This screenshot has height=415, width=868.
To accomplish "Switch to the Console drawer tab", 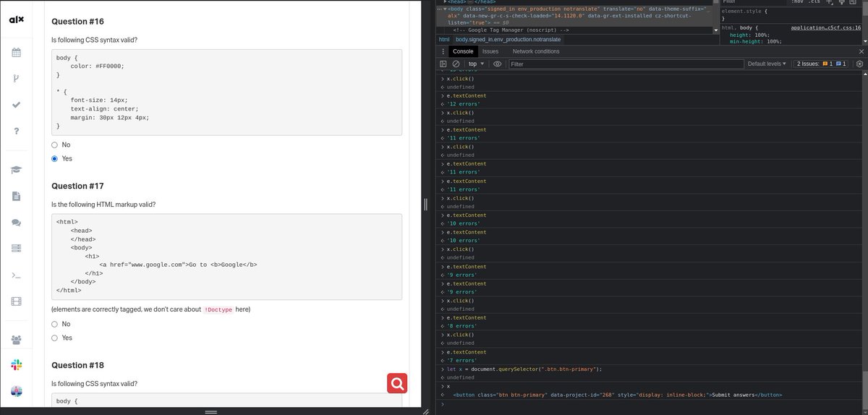I will click(x=463, y=51).
